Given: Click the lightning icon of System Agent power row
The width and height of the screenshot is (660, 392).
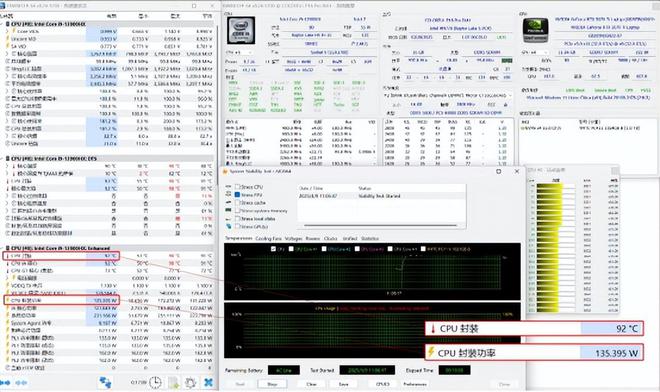Looking at the screenshot, I should click(x=8, y=323).
